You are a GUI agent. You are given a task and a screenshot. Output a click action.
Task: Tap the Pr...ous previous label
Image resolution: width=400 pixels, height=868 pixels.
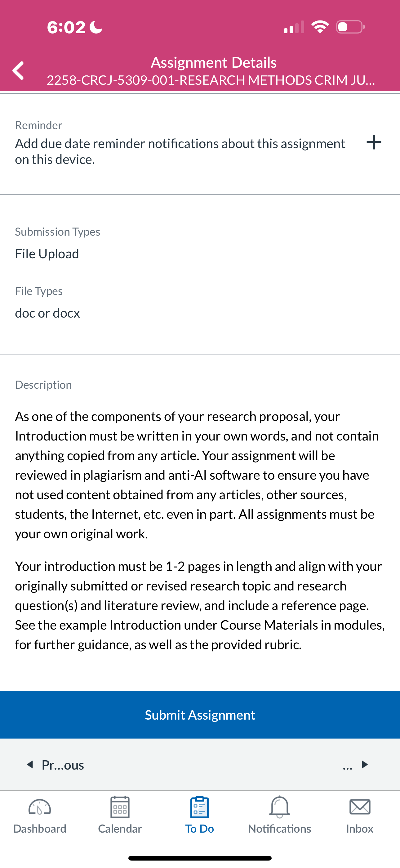click(x=63, y=765)
